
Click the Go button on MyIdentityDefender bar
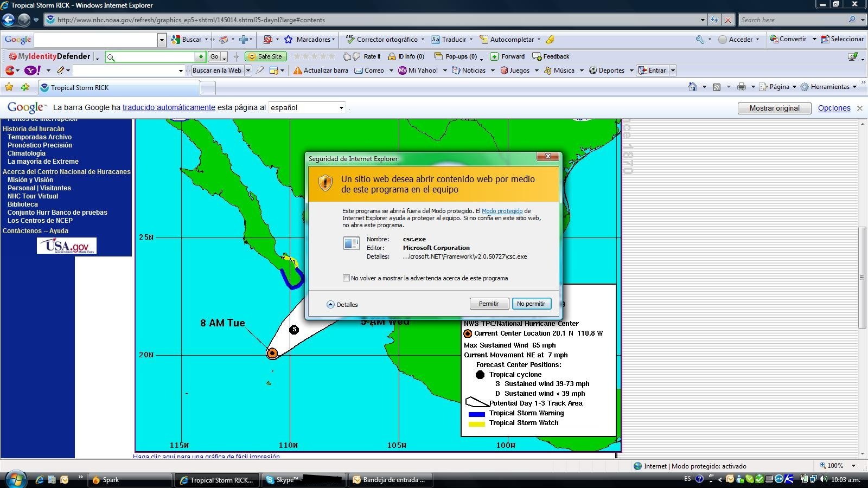pyautogui.click(x=214, y=56)
